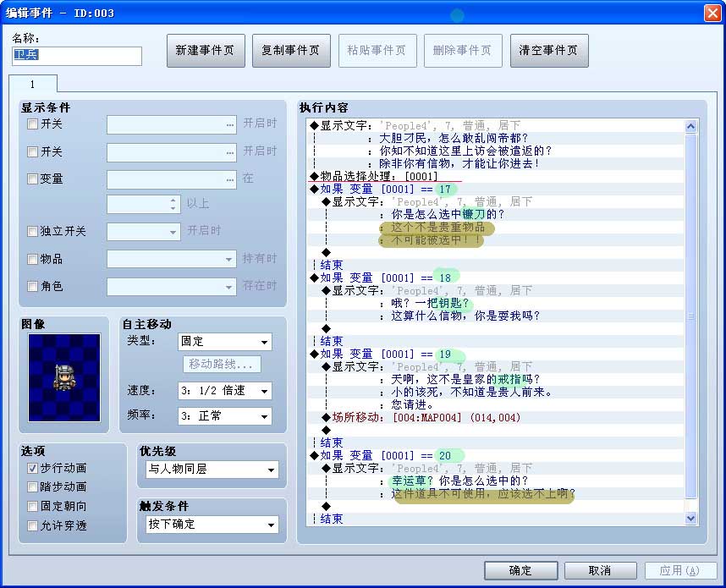Enable the second 开关 condition checkbox
This screenshot has height=588, width=726.
[32, 151]
